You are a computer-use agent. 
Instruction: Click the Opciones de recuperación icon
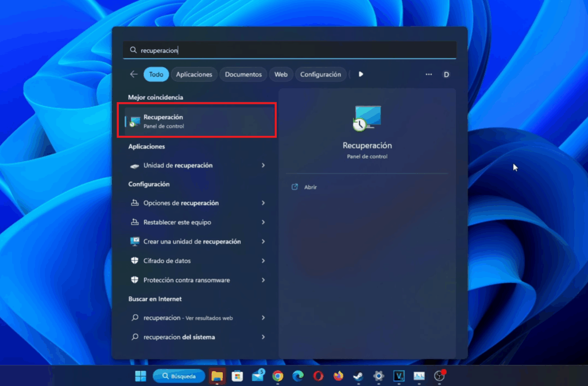(134, 203)
